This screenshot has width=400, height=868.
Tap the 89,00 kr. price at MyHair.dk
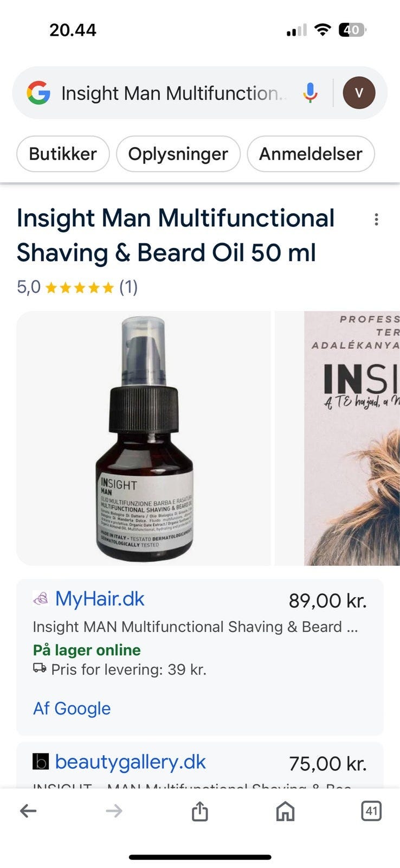pos(328,601)
